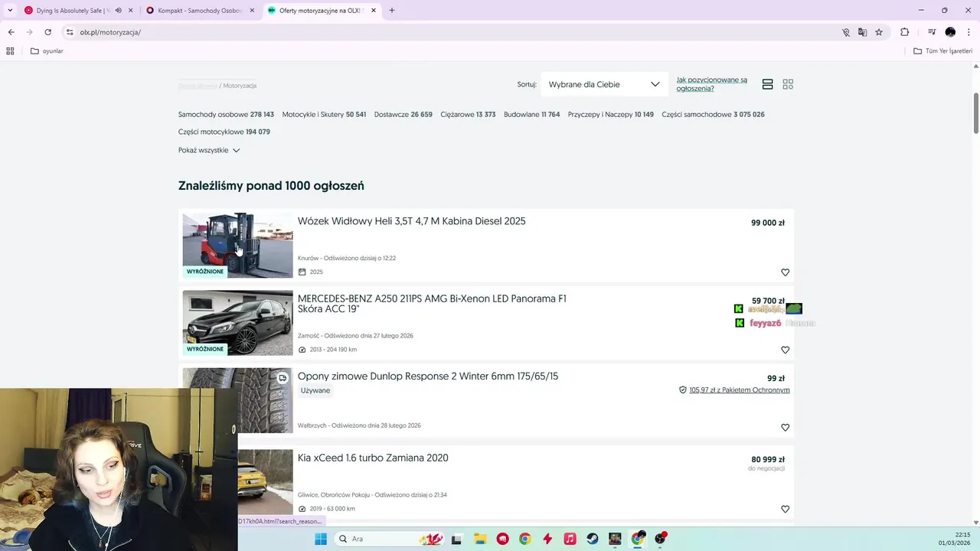Click the browser back arrow

coord(11,32)
